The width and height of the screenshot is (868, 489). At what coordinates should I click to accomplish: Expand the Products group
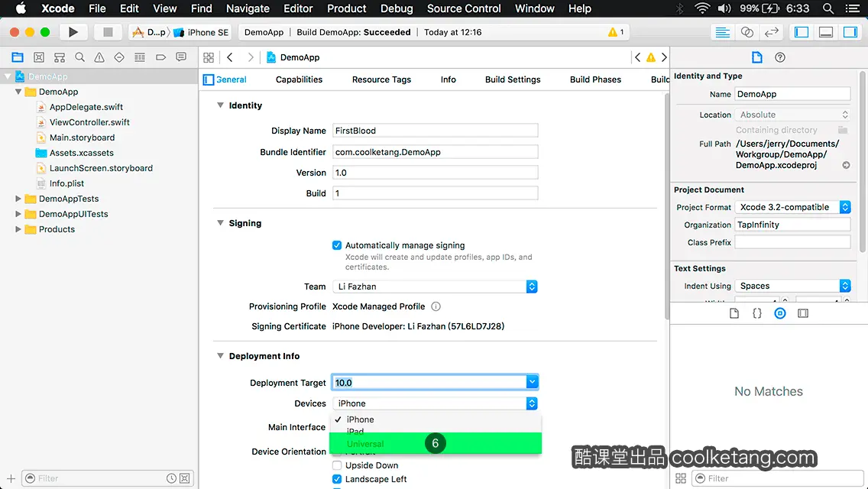[18, 228]
